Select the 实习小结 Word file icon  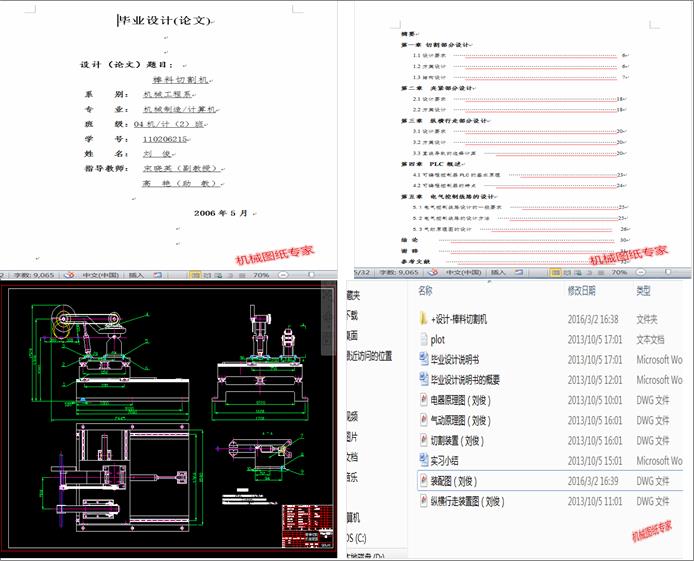click(x=424, y=461)
